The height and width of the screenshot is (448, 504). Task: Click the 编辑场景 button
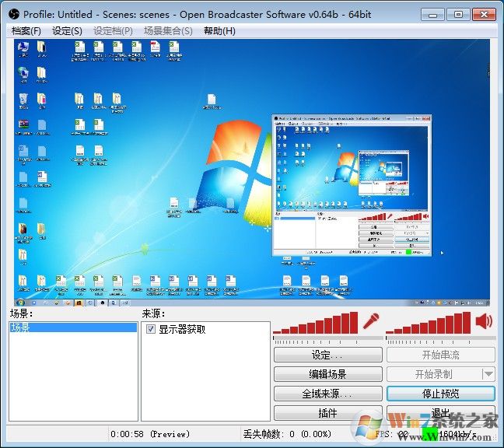[327, 374]
